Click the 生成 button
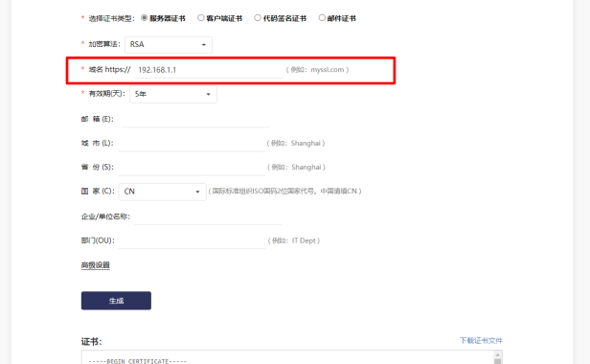 [116, 301]
